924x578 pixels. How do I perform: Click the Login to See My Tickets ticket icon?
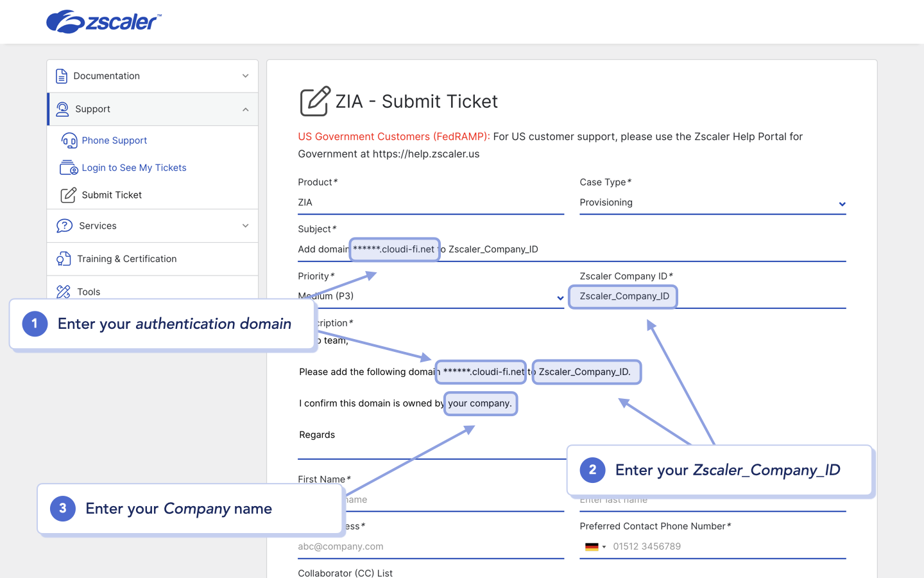[69, 168]
